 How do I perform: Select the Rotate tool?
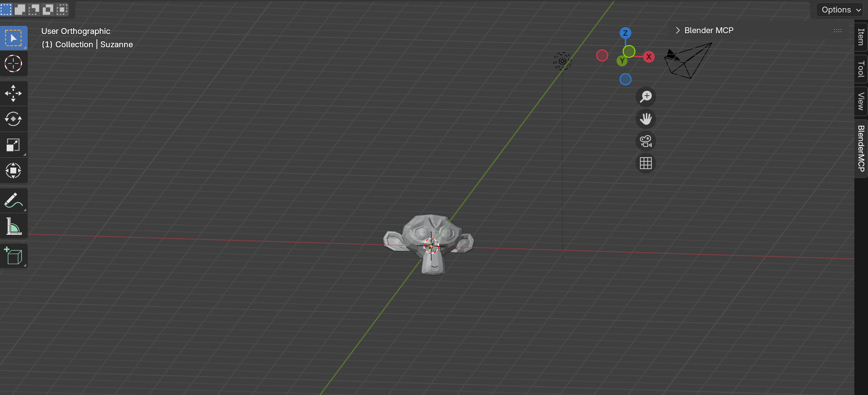click(14, 119)
